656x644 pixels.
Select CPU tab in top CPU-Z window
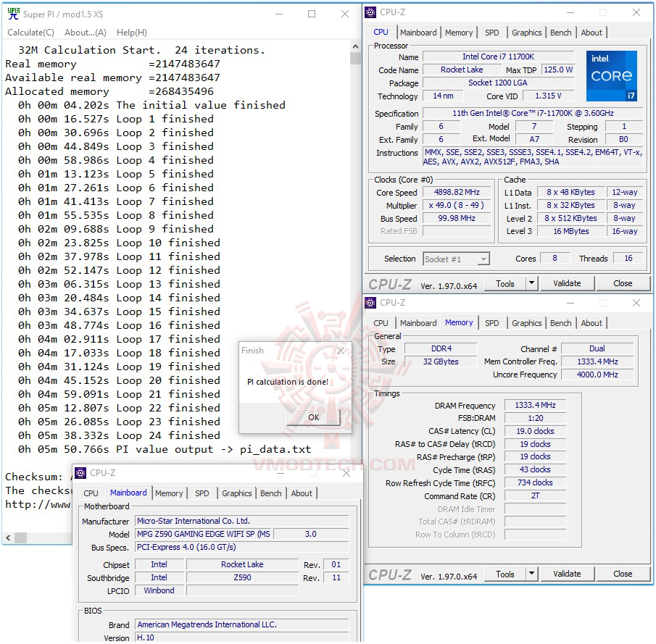pos(381,32)
